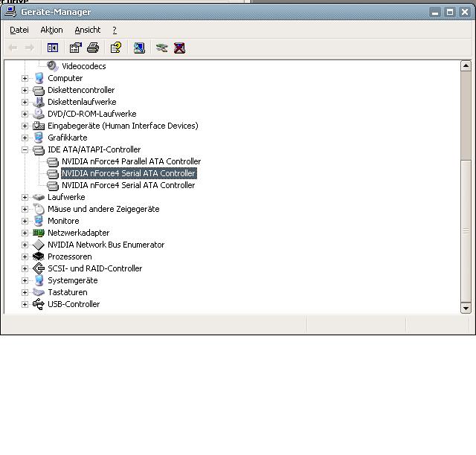This screenshot has width=476, height=455.
Task: Open the ? help menu
Action: pos(115,30)
